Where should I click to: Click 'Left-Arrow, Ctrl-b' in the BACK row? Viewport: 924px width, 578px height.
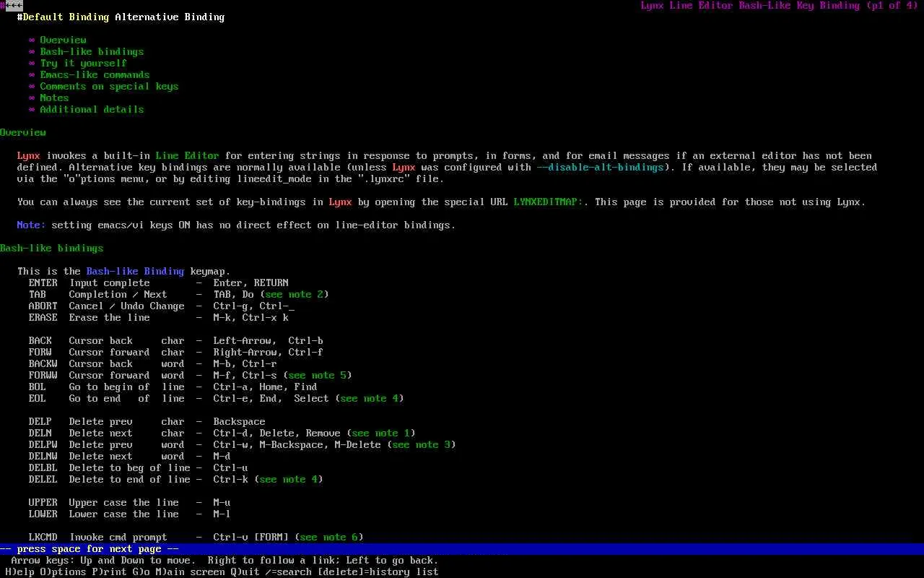tap(269, 341)
